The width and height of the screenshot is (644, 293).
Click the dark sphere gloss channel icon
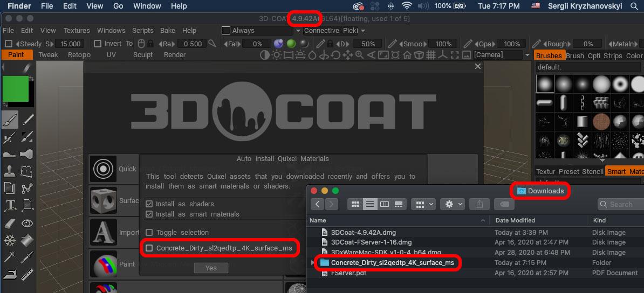(x=304, y=44)
